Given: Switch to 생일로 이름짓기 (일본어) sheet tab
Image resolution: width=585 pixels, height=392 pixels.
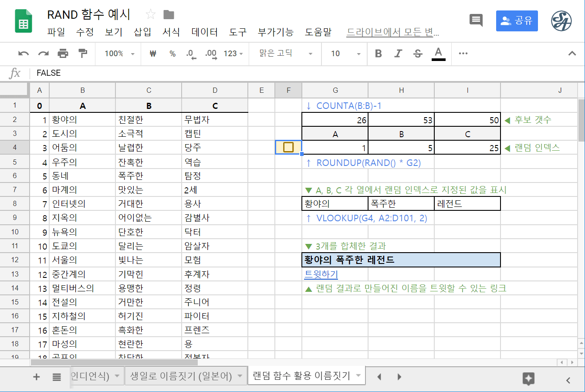Looking at the screenshot, I should (x=181, y=376).
